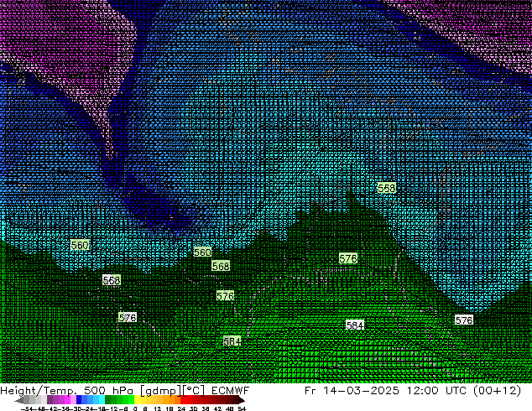Click the (00+12) forecast offset text
The height and width of the screenshot is (411, 532).
pos(498,391)
